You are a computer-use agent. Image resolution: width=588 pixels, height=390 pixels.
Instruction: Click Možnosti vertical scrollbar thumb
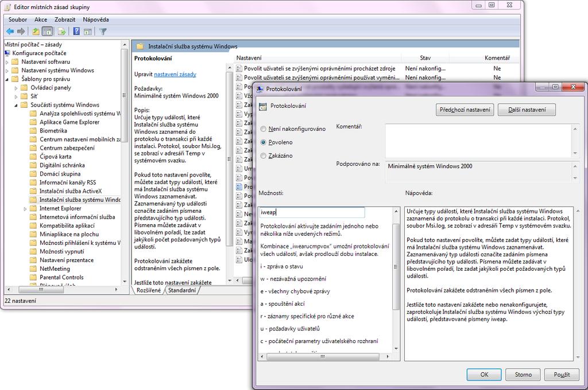(x=396, y=267)
